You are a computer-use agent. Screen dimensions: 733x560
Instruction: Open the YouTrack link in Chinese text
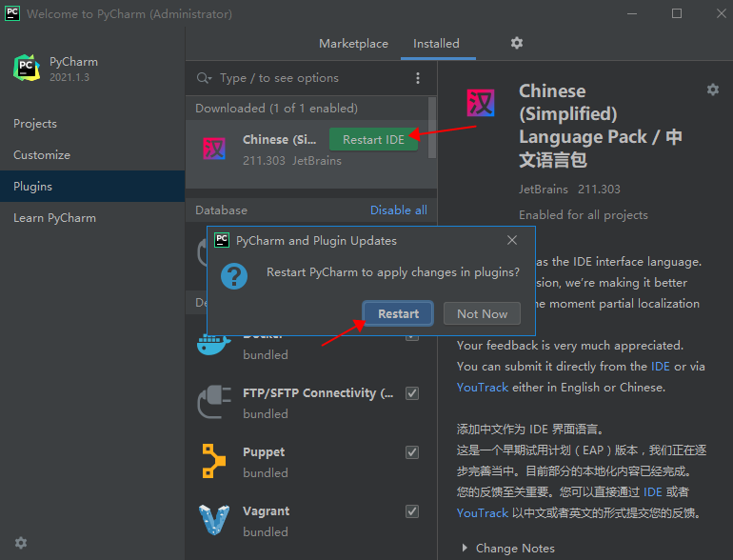tap(482, 513)
